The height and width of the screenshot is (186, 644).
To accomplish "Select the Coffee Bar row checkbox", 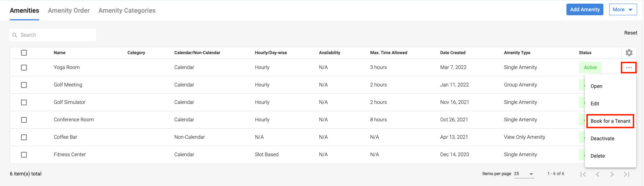I will pos(24,137).
